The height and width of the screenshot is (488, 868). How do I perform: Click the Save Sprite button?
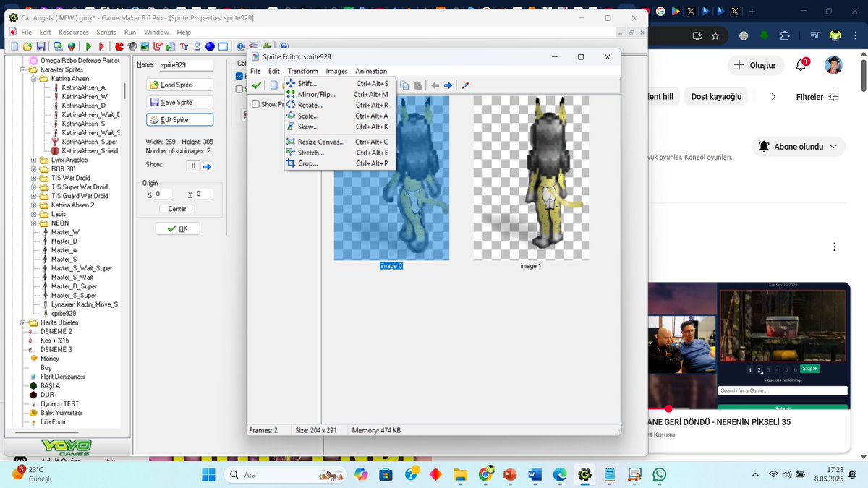pos(179,102)
